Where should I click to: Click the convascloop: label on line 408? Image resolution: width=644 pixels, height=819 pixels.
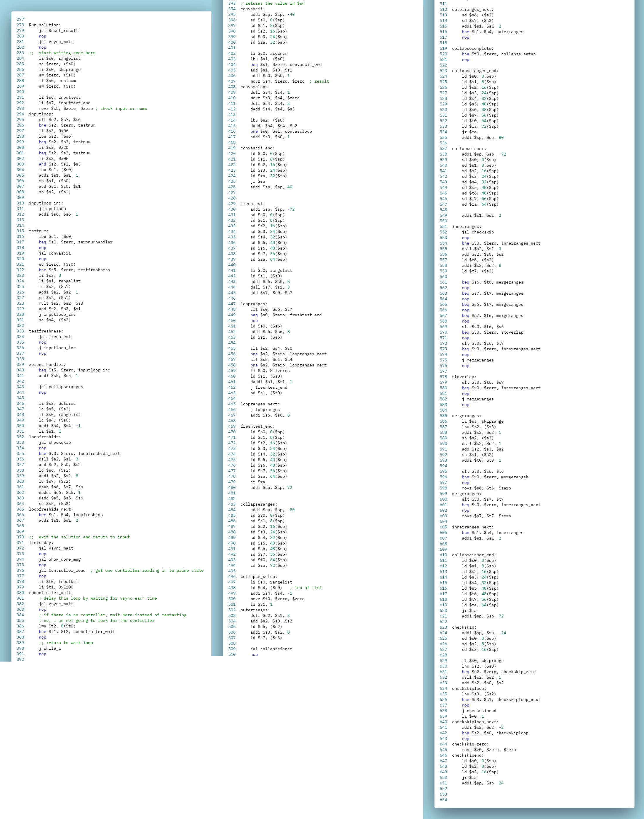[255, 87]
